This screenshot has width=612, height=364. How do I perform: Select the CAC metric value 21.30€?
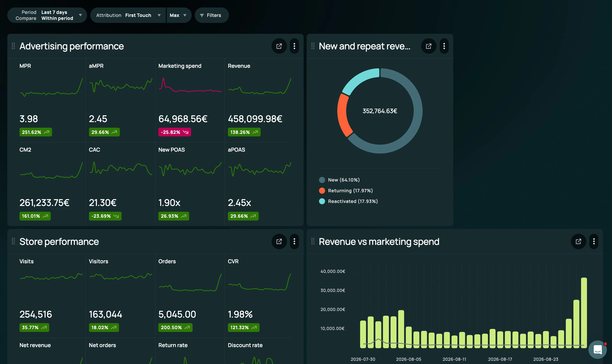pyautogui.click(x=102, y=203)
